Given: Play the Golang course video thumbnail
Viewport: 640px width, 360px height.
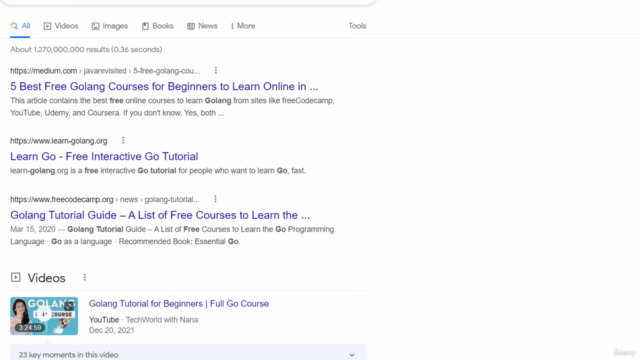Looking at the screenshot, I should coord(44,316).
